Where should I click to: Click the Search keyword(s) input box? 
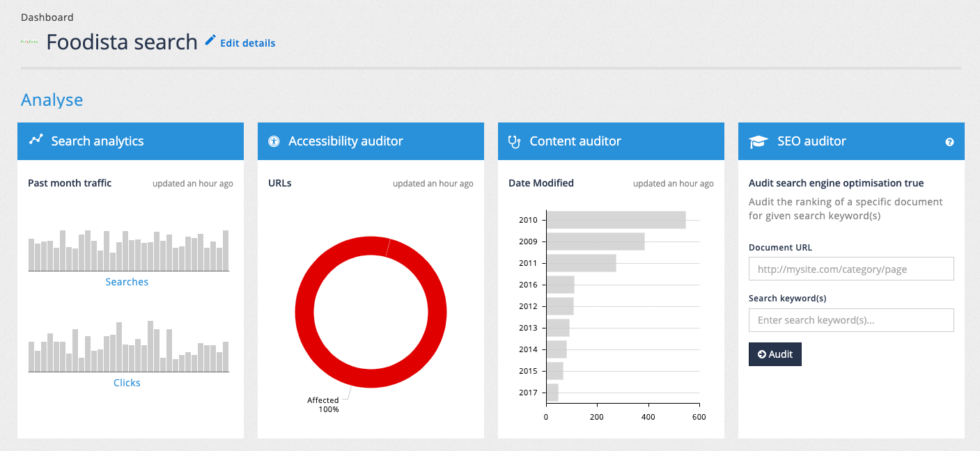(850, 319)
